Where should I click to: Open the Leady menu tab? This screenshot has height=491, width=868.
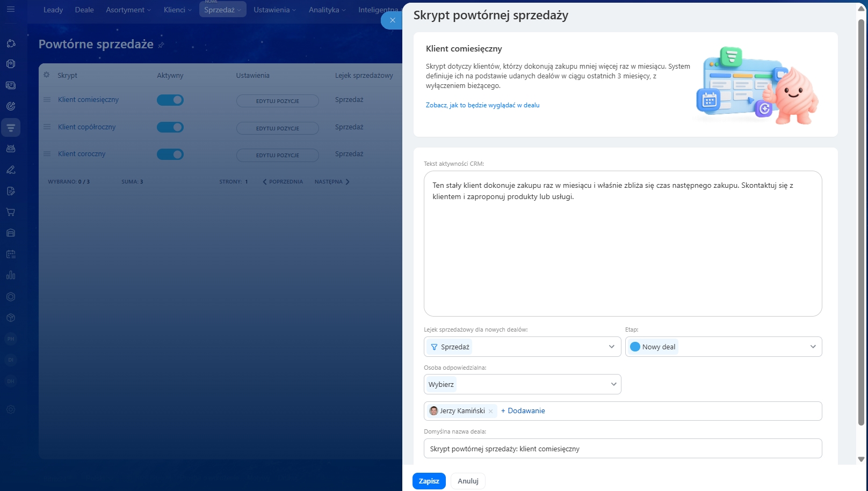[x=53, y=10]
